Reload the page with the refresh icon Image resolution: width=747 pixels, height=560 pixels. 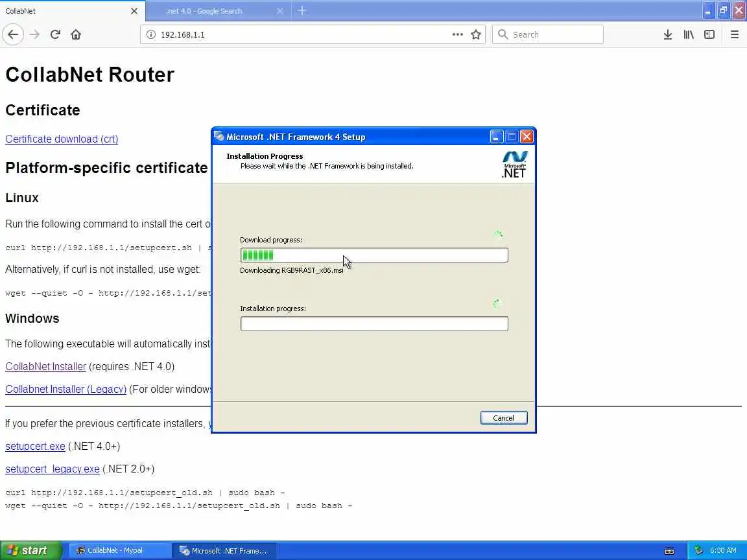[x=55, y=34]
